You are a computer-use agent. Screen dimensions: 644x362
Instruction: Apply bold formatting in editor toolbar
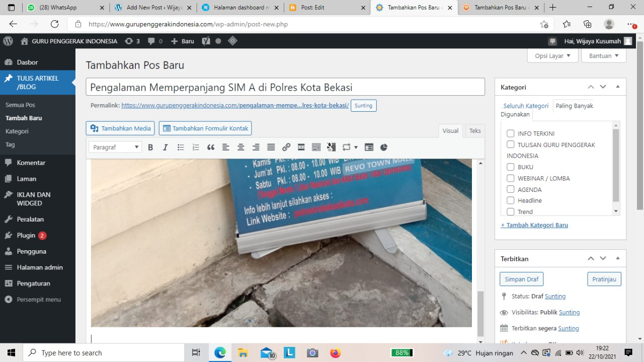(150, 148)
